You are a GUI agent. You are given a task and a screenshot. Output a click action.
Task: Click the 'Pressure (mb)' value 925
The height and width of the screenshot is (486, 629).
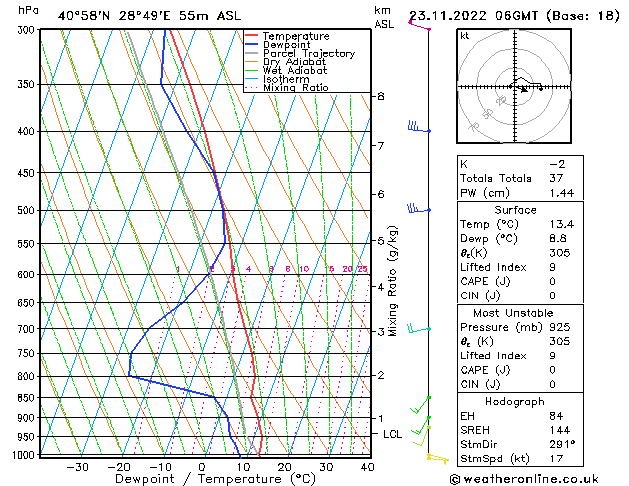(x=560, y=327)
